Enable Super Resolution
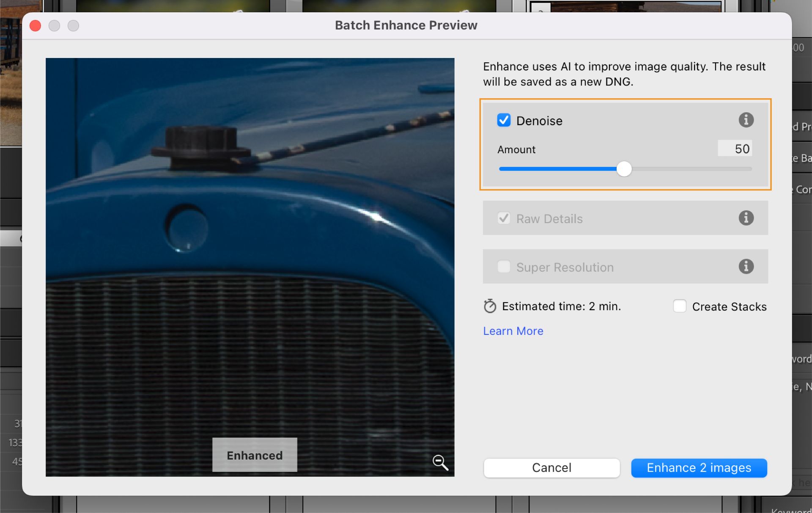 point(504,267)
